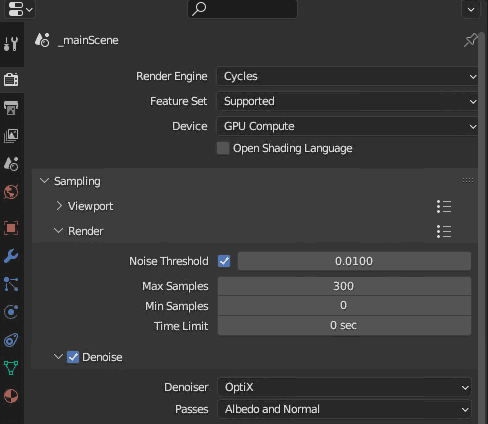
Task: Open Object properties tab
Action: pyautogui.click(x=11, y=228)
